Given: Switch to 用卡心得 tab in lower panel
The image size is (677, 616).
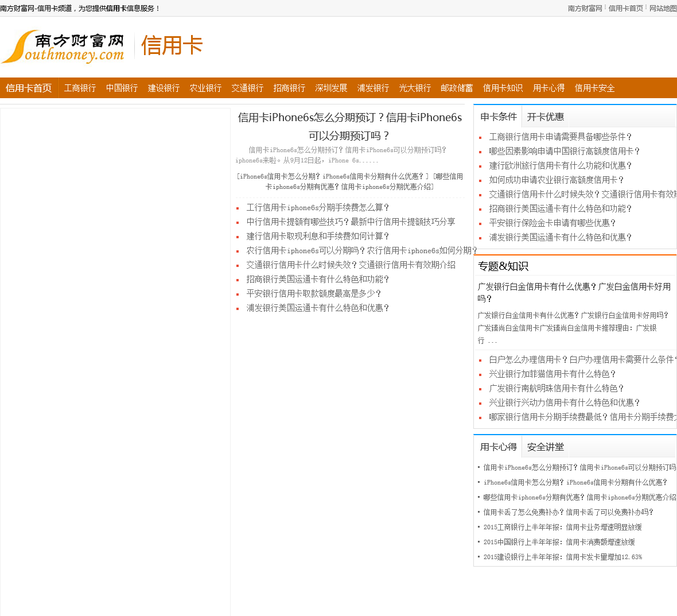Looking at the screenshot, I should 498,447.
